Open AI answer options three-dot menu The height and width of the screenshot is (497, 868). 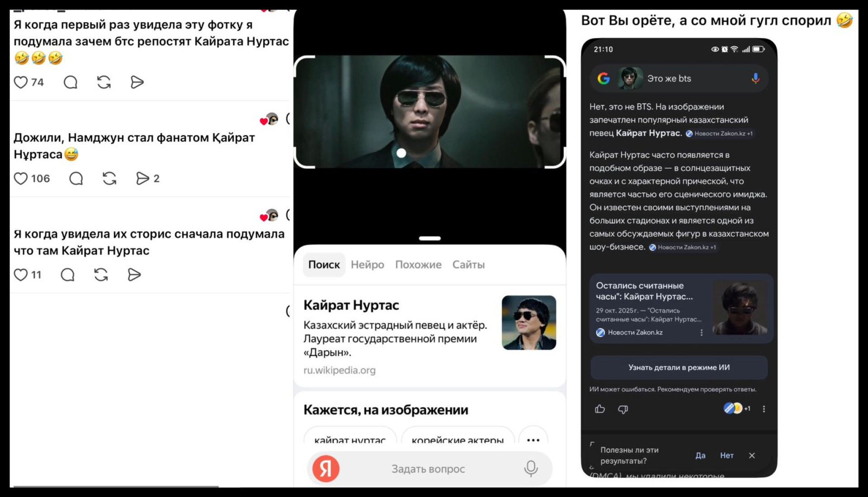point(764,409)
